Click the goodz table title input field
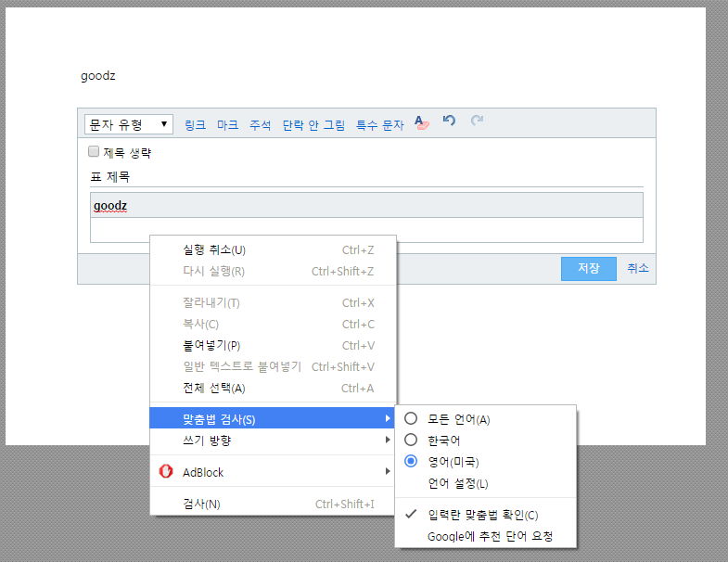 pos(366,205)
